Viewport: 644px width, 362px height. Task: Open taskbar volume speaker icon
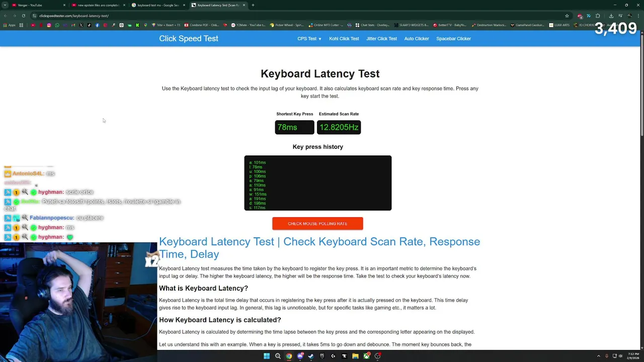[x=621, y=356]
